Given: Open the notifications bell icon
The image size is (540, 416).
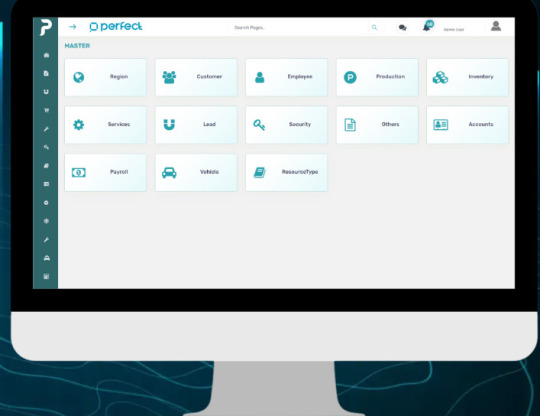Looking at the screenshot, I should click(x=426, y=28).
